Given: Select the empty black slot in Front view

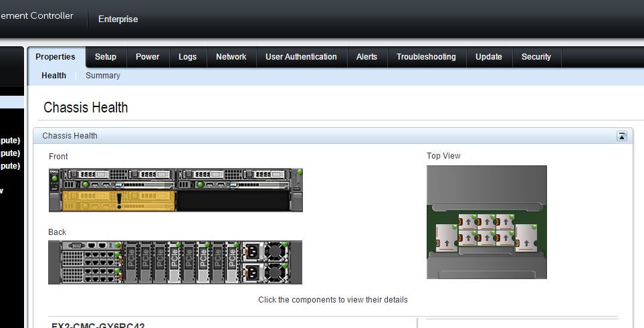Looking at the screenshot, I should (233, 201).
